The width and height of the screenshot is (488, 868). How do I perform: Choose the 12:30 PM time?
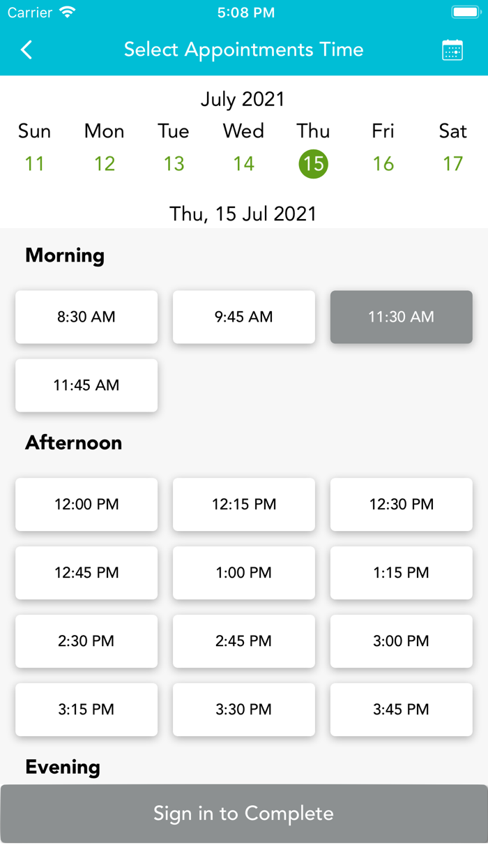(402, 504)
